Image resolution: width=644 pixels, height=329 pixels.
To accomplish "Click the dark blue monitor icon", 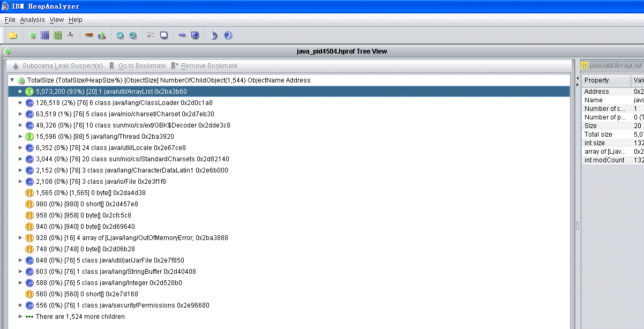I will pyautogui.click(x=195, y=35).
